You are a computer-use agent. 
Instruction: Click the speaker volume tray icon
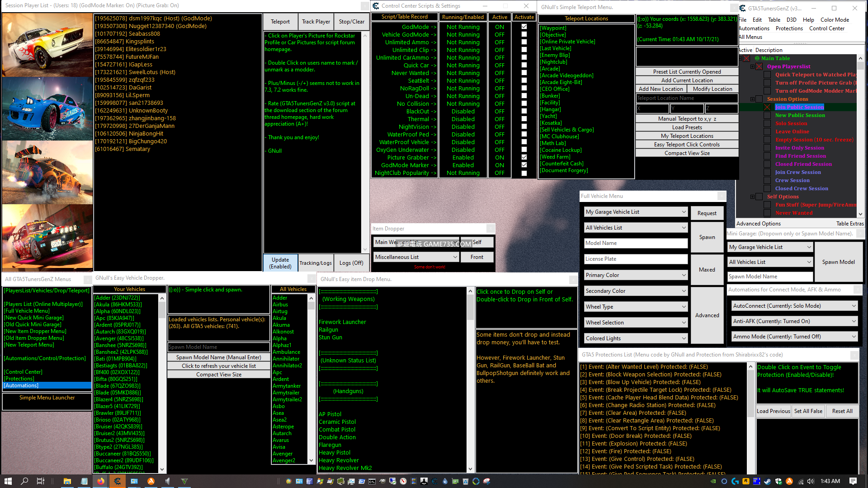pyautogui.click(x=811, y=481)
